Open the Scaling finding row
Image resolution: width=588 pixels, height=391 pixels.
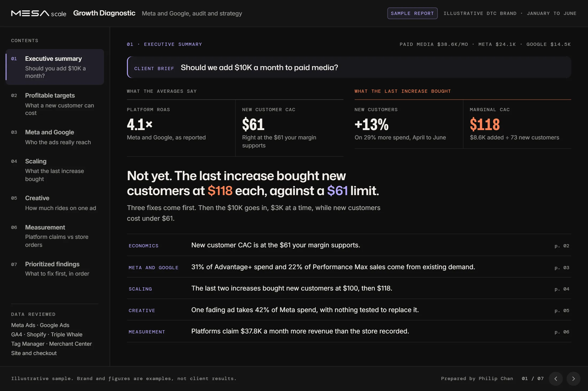pos(349,288)
